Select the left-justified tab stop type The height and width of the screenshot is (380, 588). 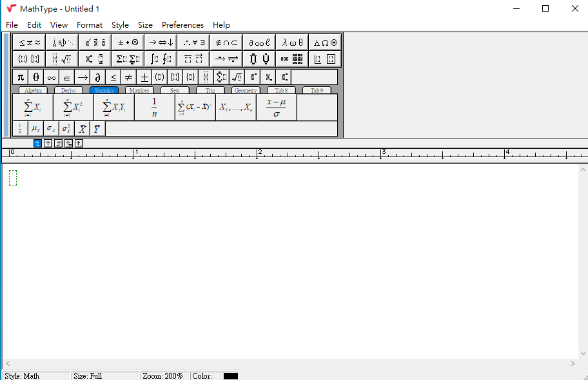click(37, 143)
